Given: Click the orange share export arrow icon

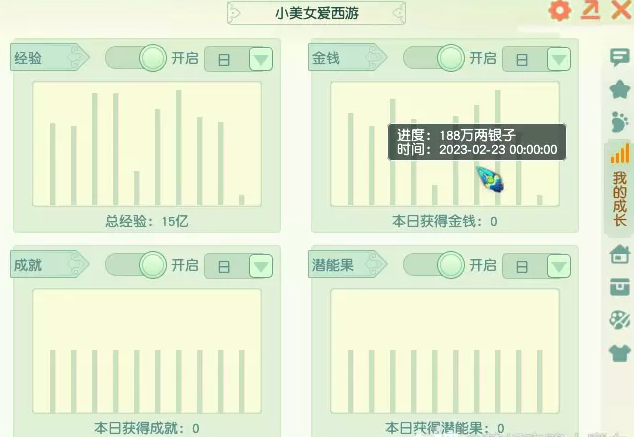Looking at the screenshot, I should [x=591, y=10].
